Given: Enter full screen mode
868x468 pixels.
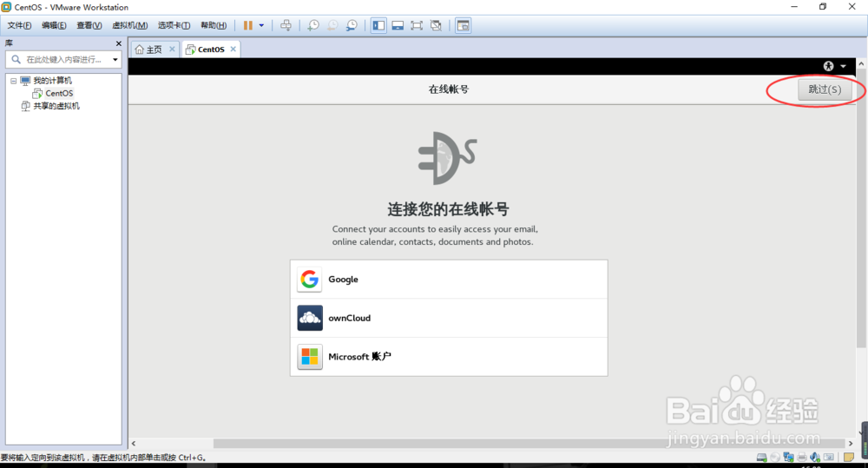Looking at the screenshot, I should pos(417,25).
